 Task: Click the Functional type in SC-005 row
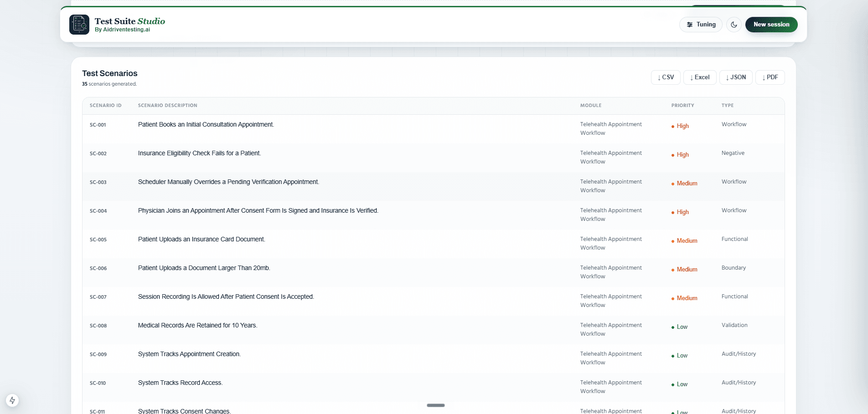[x=735, y=239]
